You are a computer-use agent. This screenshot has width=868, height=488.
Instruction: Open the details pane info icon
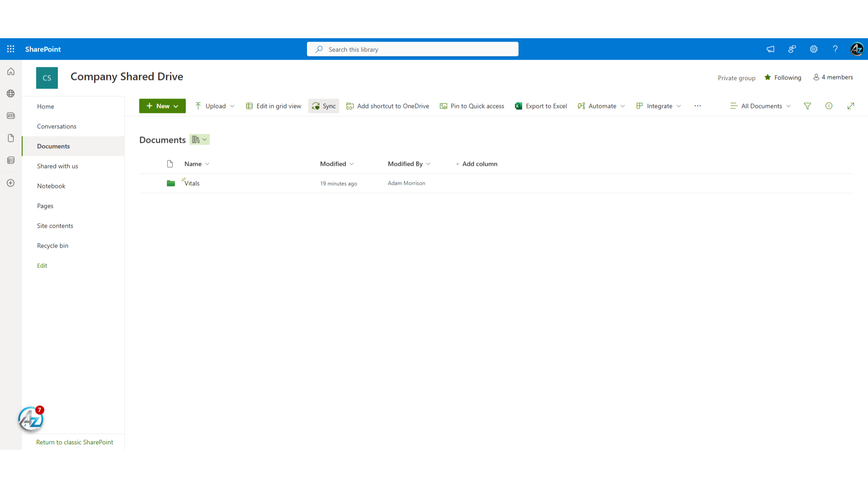(829, 106)
